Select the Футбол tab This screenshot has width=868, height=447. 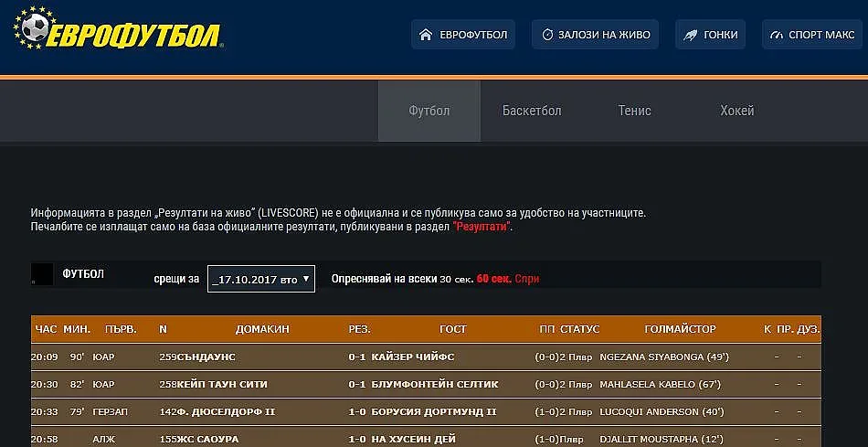click(429, 111)
